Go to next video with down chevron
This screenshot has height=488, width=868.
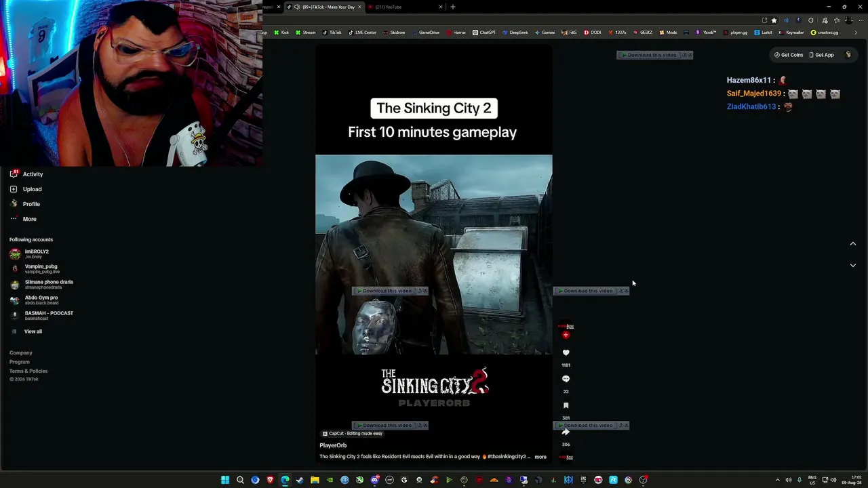click(x=853, y=266)
